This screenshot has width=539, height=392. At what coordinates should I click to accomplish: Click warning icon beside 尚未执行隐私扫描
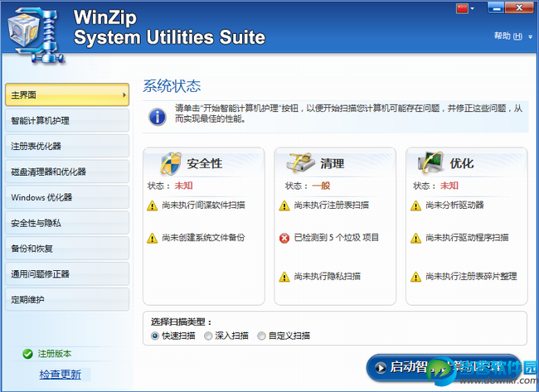(x=284, y=277)
